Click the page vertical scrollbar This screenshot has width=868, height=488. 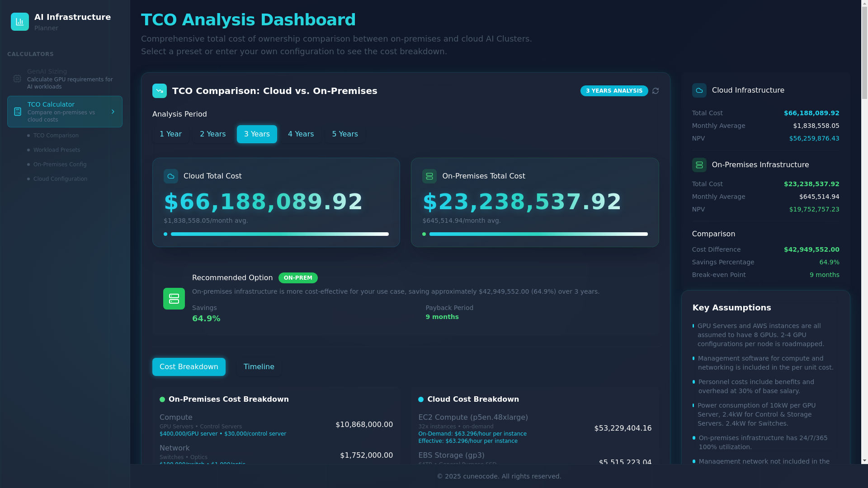[864, 233]
